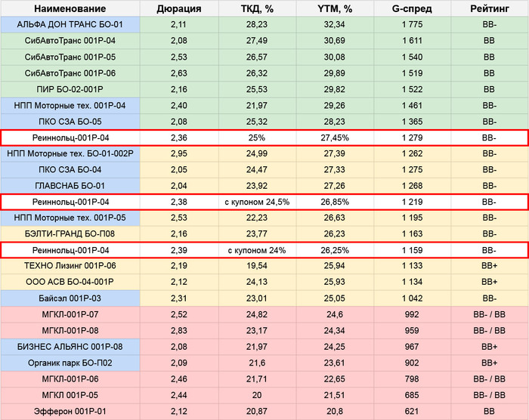Screen dimensions: 529x420
Task: Click the ТЕХНО Лизинг 001Р-06 cell
Action: click(70, 266)
